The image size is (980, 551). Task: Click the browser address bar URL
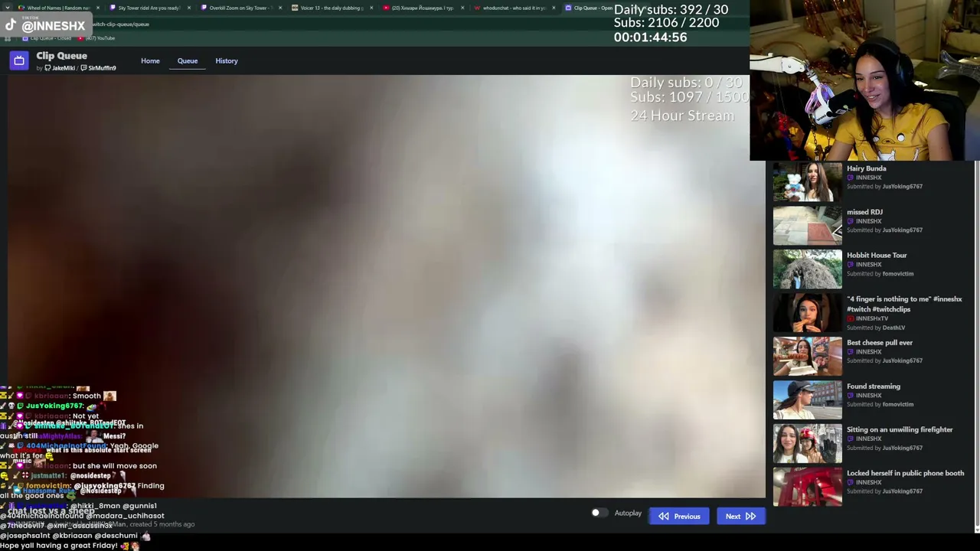click(x=121, y=24)
